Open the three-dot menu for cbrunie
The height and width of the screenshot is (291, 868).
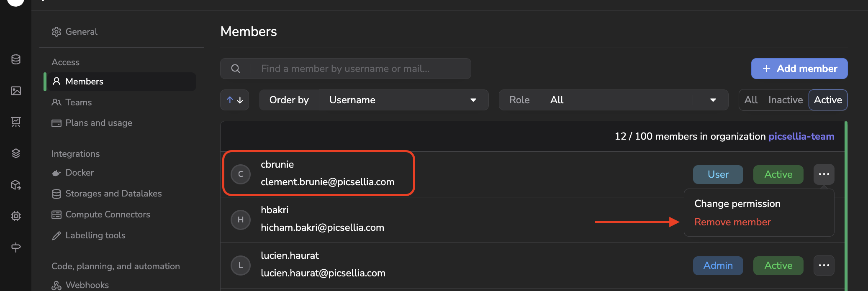824,174
